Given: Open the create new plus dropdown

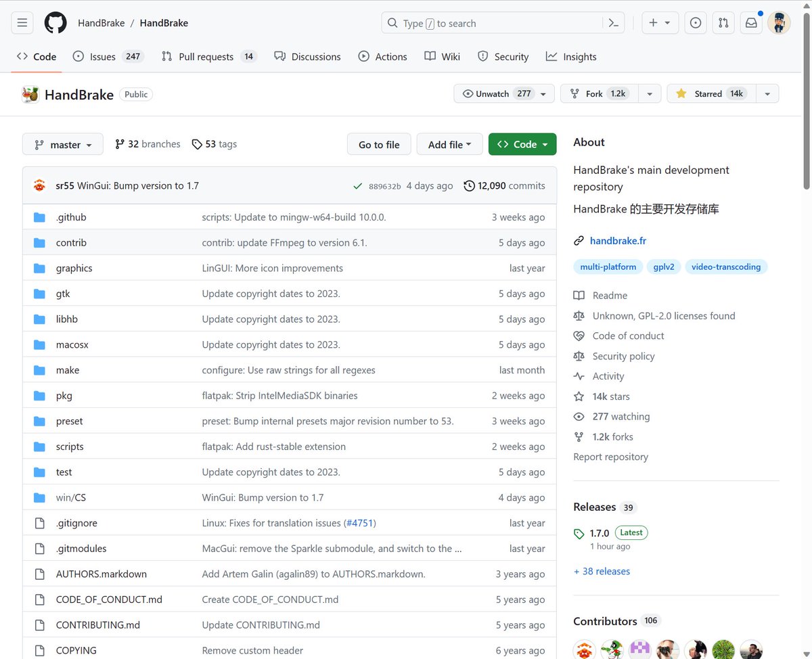Looking at the screenshot, I should click(x=659, y=23).
